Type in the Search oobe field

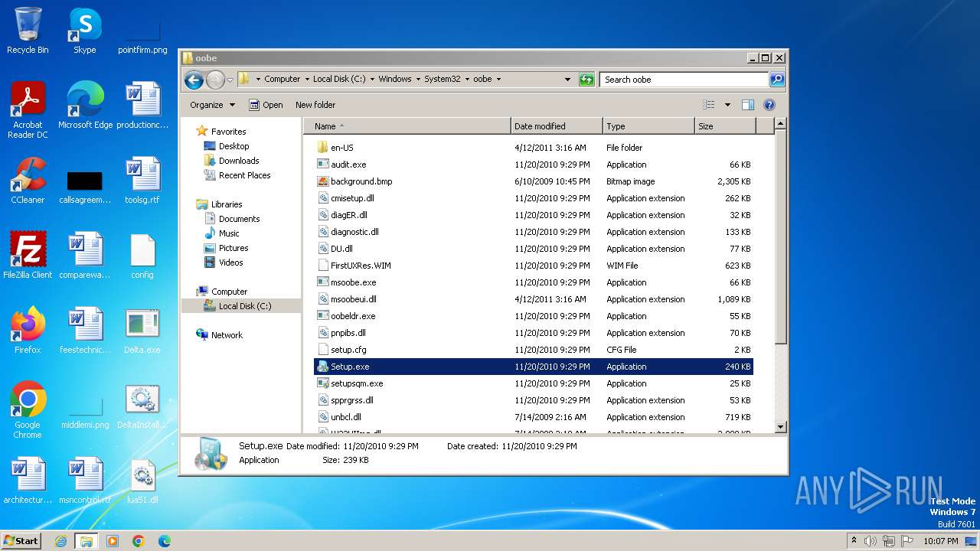pyautogui.click(x=683, y=80)
